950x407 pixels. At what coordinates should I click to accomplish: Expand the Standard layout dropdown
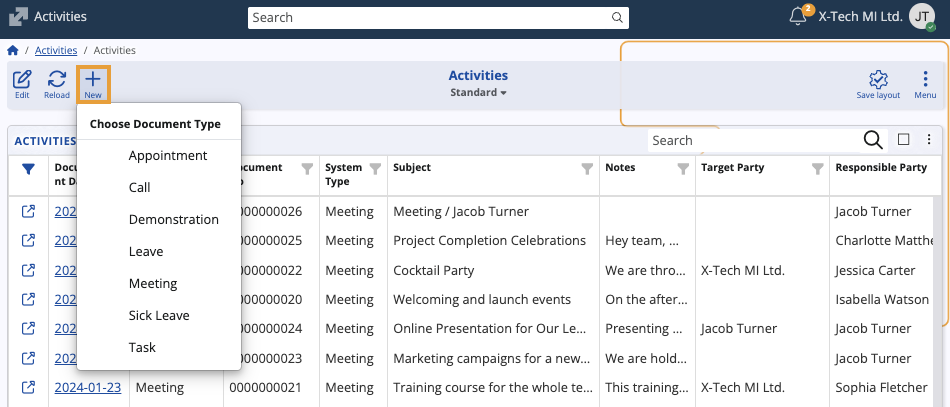coord(478,93)
